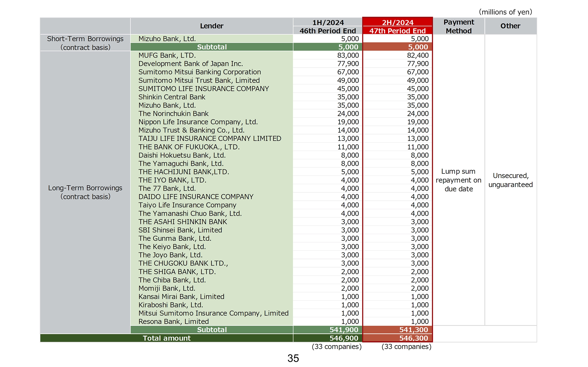Select the total amount 546,300
The width and height of the screenshot is (588, 367).
point(414,338)
